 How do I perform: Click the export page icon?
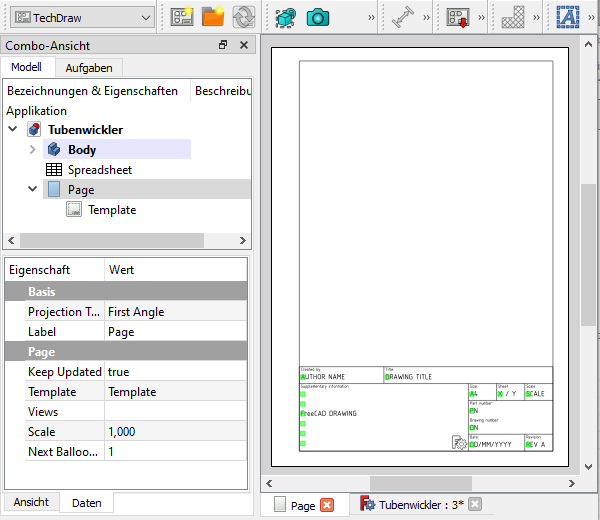coord(459,17)
